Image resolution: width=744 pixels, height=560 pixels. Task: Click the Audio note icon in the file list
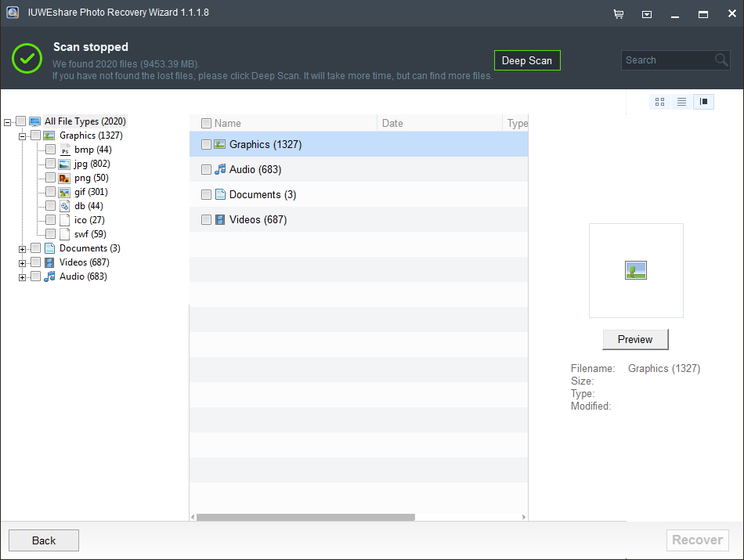220,169
